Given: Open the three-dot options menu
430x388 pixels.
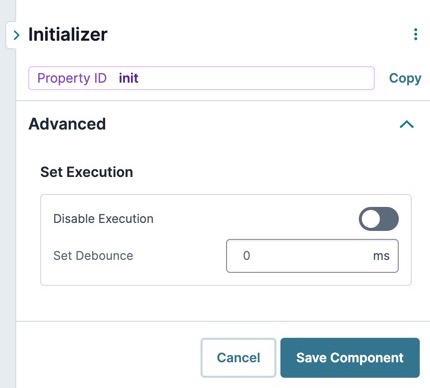Looking at the screenshot, I should click(415, 34).
